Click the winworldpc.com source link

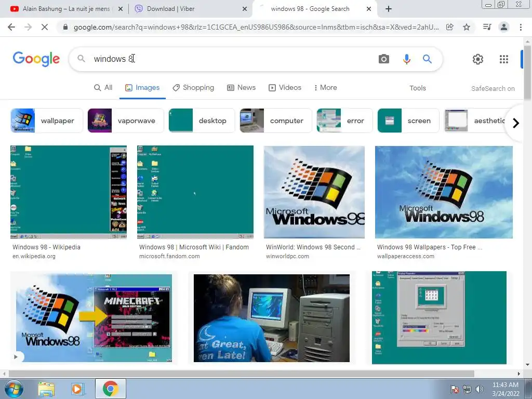point(287,256)
